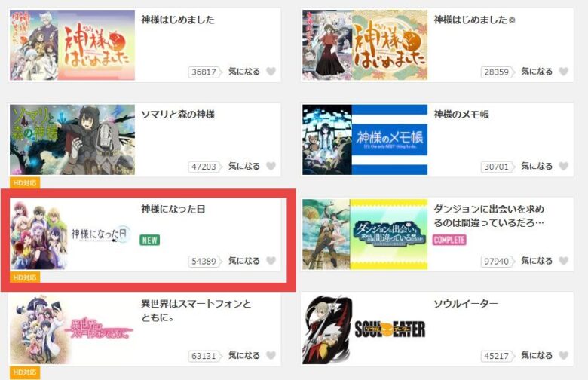The width and height of the screenshot is (588, 380).
Task: Toggle heart for 異世界はスマートフォンとともに
Action: (271, 355)
